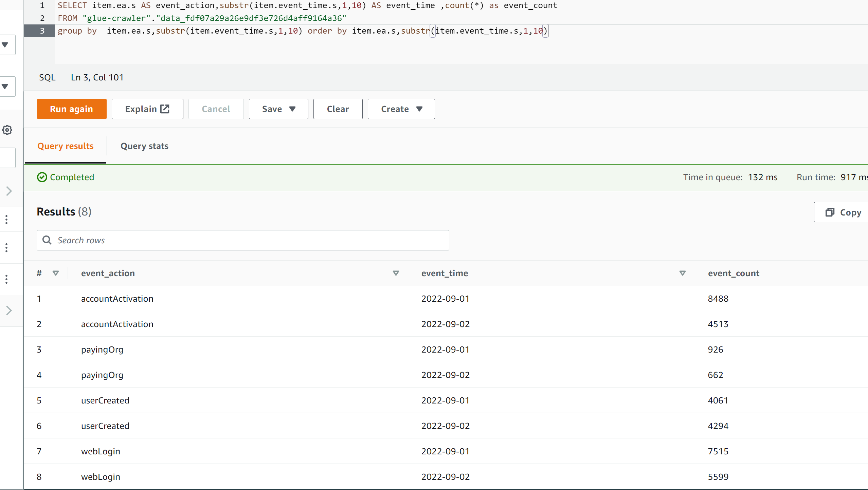This screenshot has width=868, height=490.
Task: Click the bottom kebab menu in the sidebar
Action: point(6,278)
